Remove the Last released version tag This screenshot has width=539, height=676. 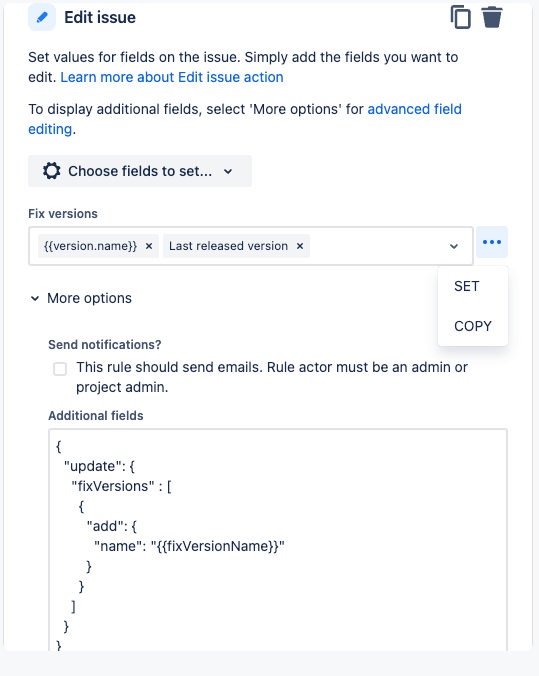tap(300, 246)
